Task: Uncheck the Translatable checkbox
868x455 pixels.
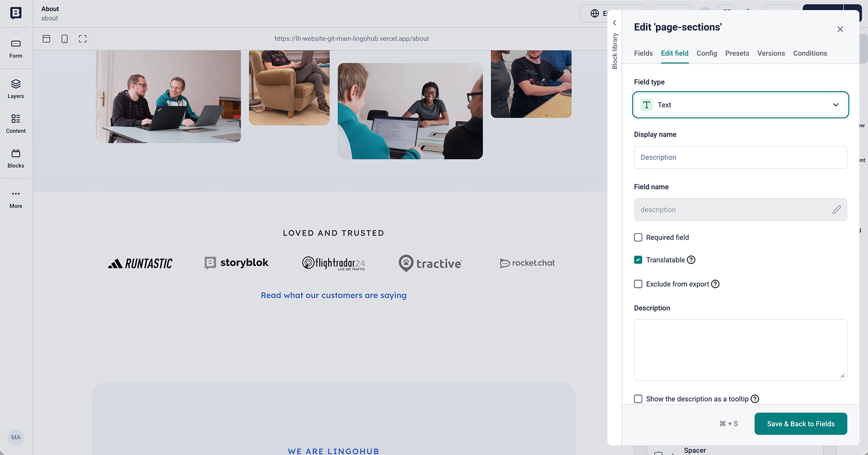Action: (638, 260)
